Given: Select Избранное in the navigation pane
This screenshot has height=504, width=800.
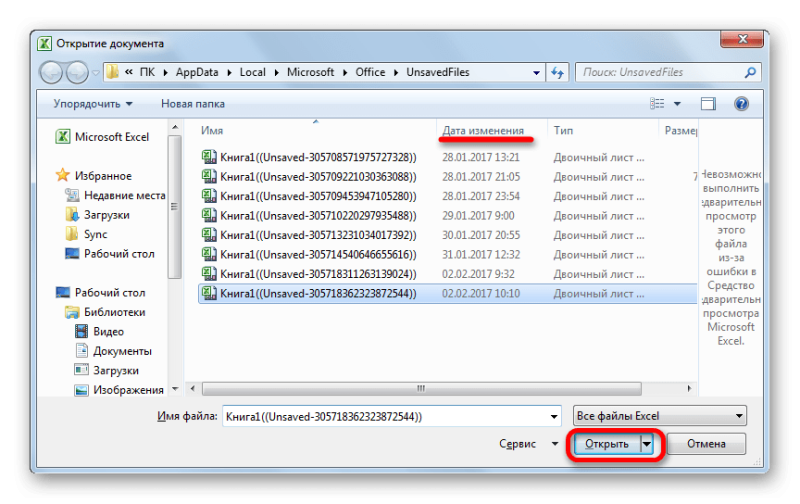Looking at the screenshot, I should click(94, 175).
